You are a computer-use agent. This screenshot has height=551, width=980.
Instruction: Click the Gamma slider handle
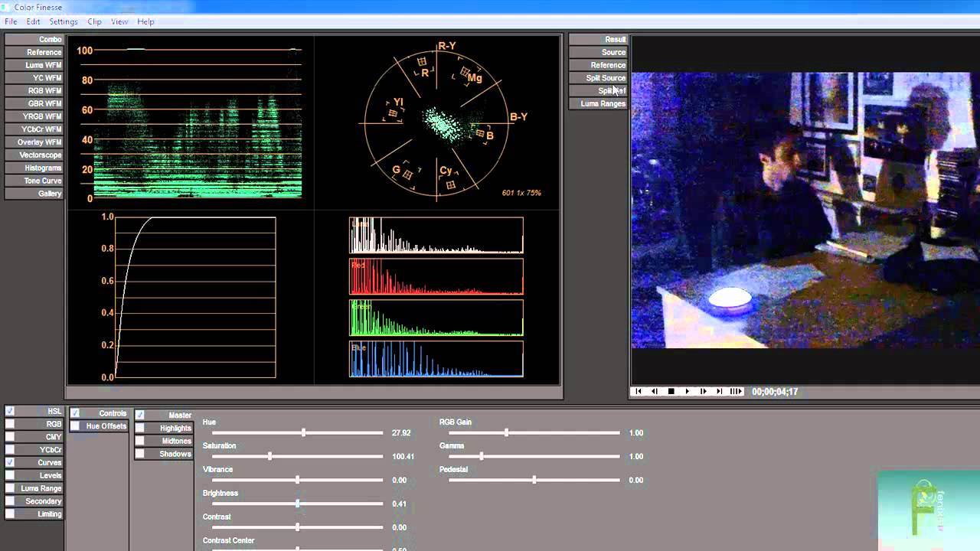[x=481, y=457]
